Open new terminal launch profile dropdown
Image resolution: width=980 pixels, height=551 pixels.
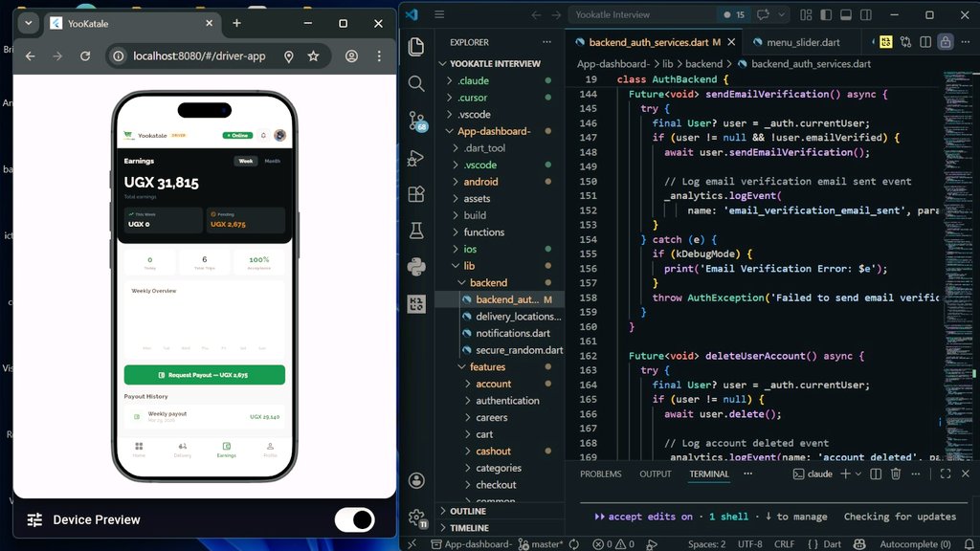858,474
